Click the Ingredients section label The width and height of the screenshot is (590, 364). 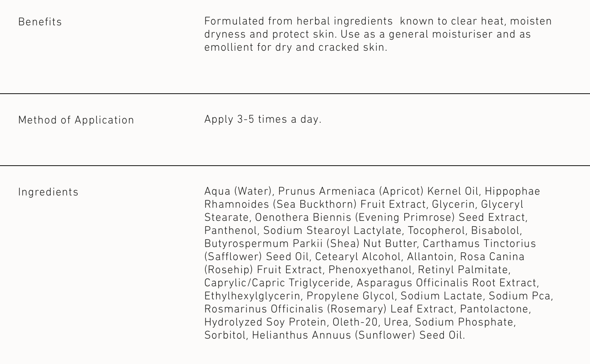click(48, 192)
